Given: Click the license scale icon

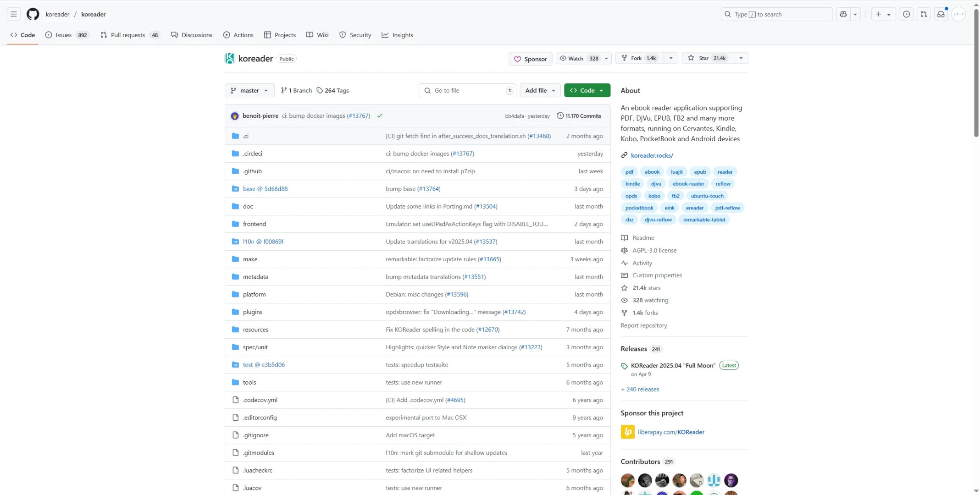Looking at the screenshot, I should tap(624, 250).
